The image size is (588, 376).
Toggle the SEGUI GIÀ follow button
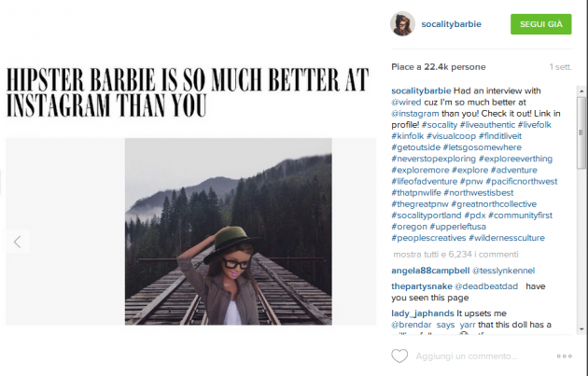[540, 24]
